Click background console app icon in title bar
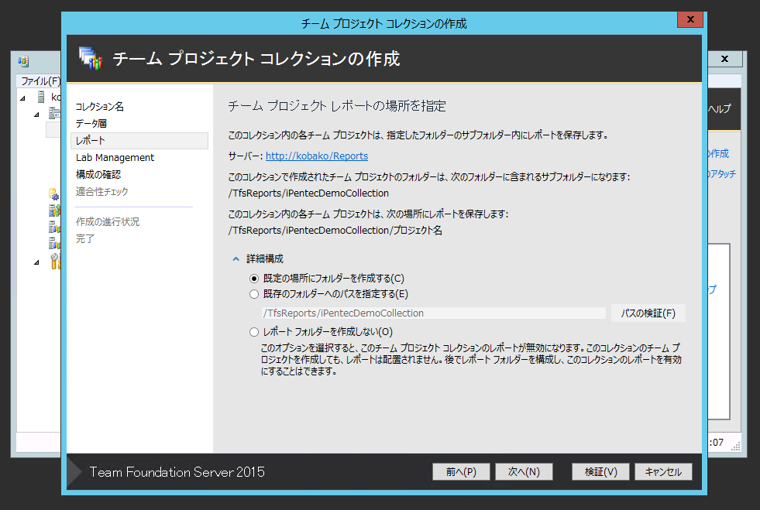Image resolution: width=760 pixels, height=510 pixels. [x=23, y=61]
